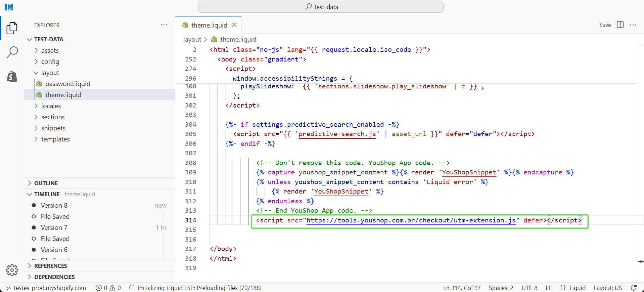Click Initializing Liquid LSP status message
The width and height of the screenshot is (644, 292).
point(199,288)
